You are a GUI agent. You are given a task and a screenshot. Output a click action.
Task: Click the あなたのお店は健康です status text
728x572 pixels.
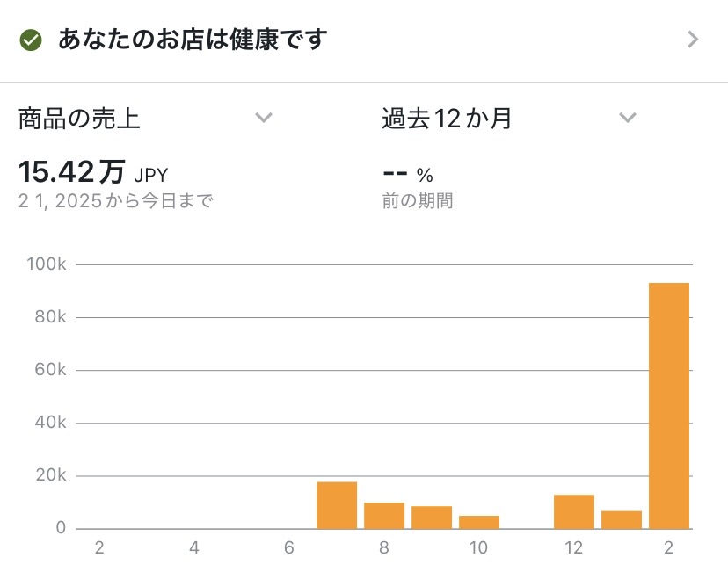(x=192, y=40)
